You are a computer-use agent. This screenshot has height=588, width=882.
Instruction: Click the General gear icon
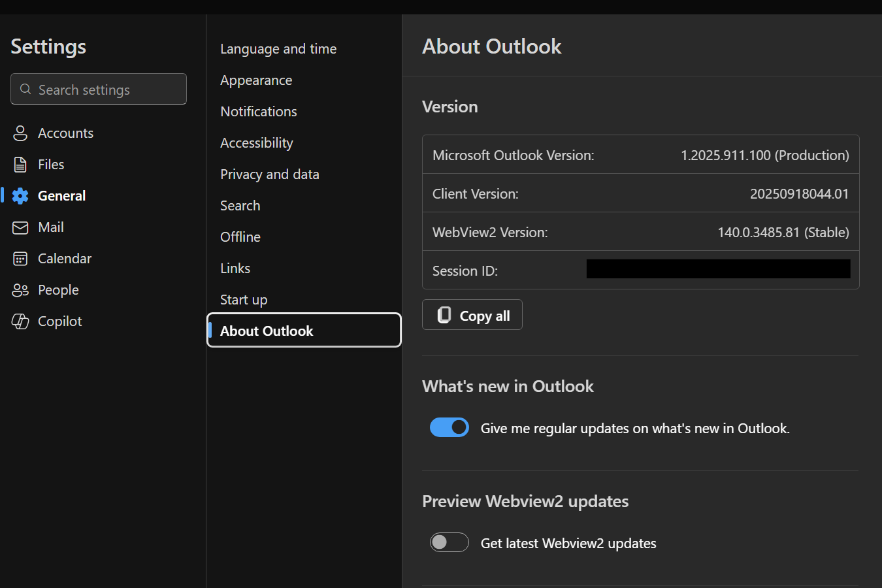[20, 196]
